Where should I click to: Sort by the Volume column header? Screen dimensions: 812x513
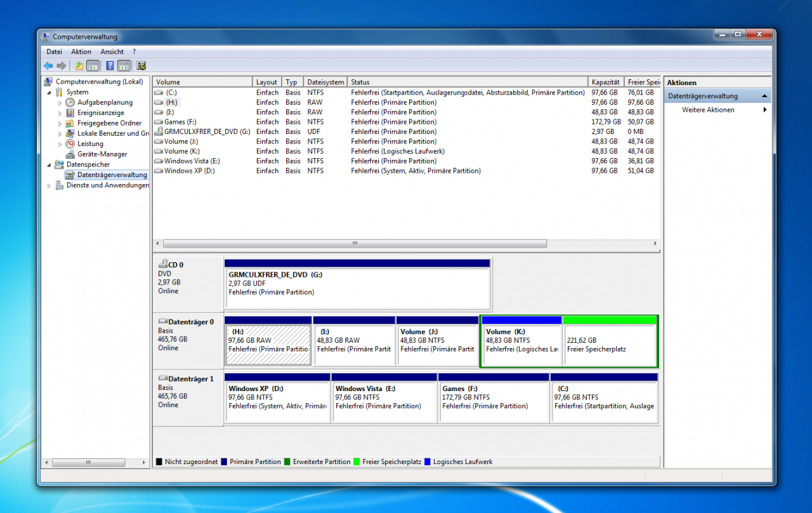[202, 82]
